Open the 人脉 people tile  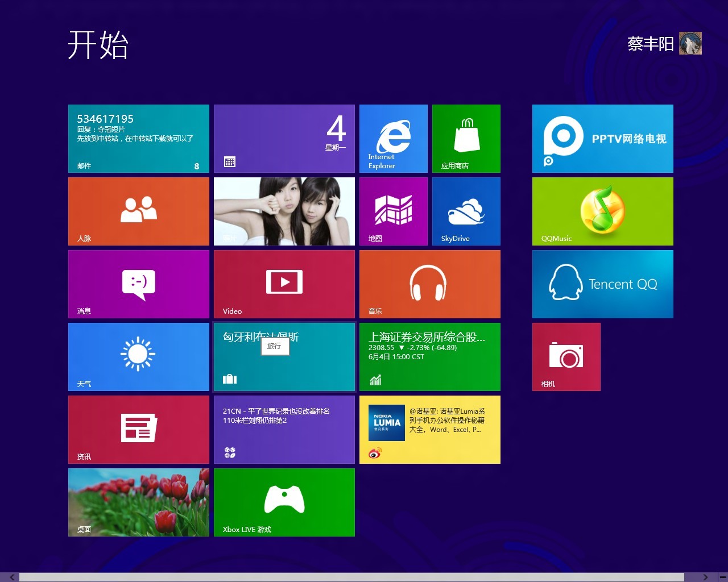(139, 211)
